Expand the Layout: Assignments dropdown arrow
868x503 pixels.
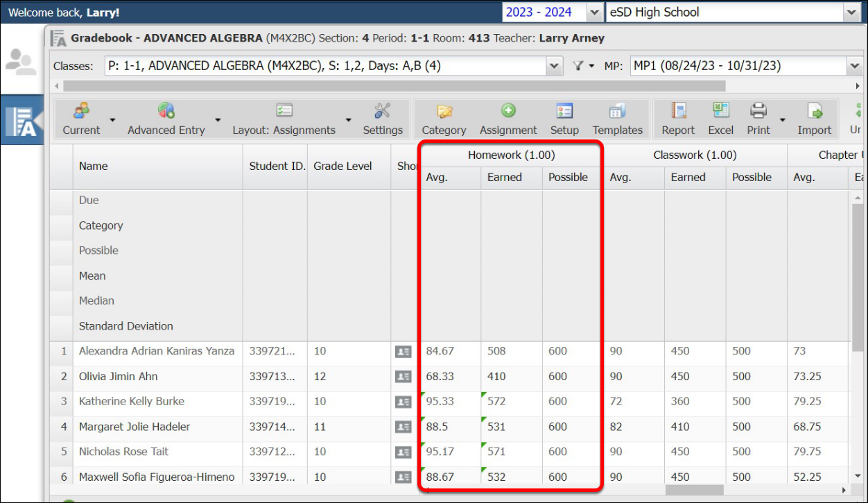348,120
